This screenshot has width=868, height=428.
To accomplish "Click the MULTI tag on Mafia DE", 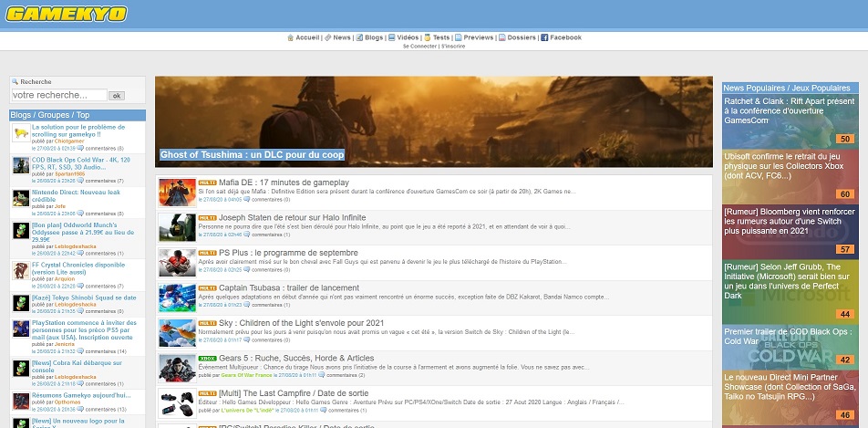I will 207,183.
